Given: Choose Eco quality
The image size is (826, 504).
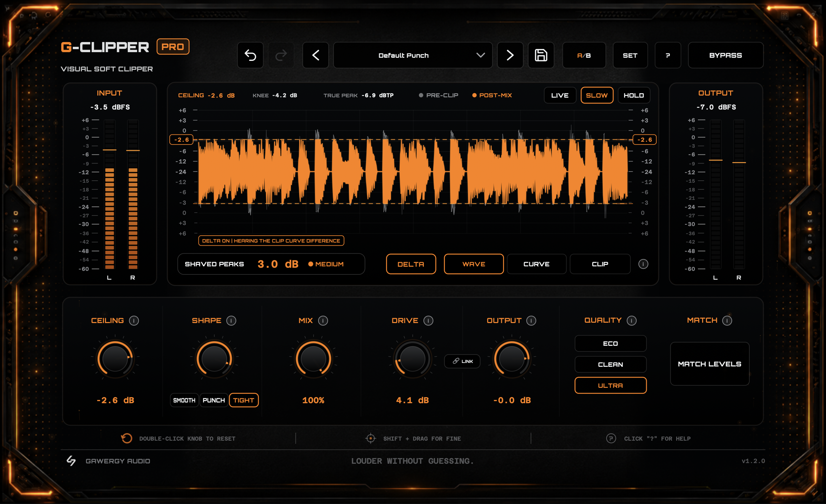Looking at the screenshot, I should [x=610, y=344].
